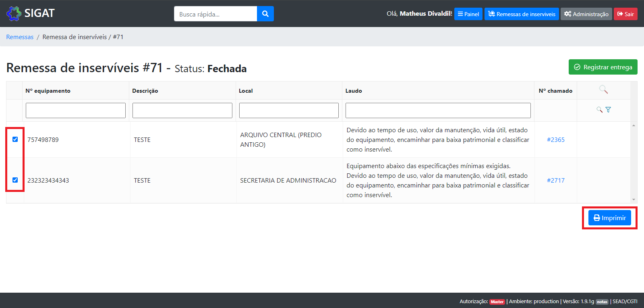Image resolution: width=644 pixels, height=308 pixels.
Task: Click the scroll up arrow of table
Action: pyautogui.click(x=634, y=126)
